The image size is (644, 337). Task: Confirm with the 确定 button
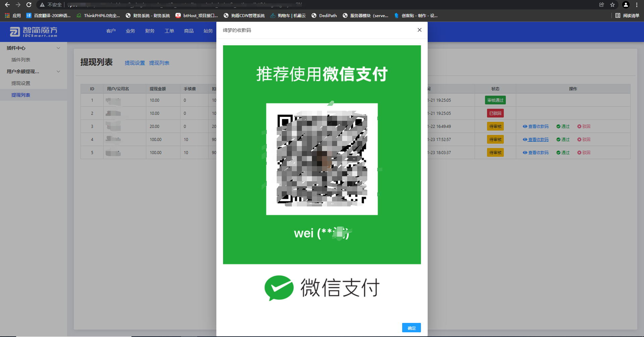pos(411,328)
